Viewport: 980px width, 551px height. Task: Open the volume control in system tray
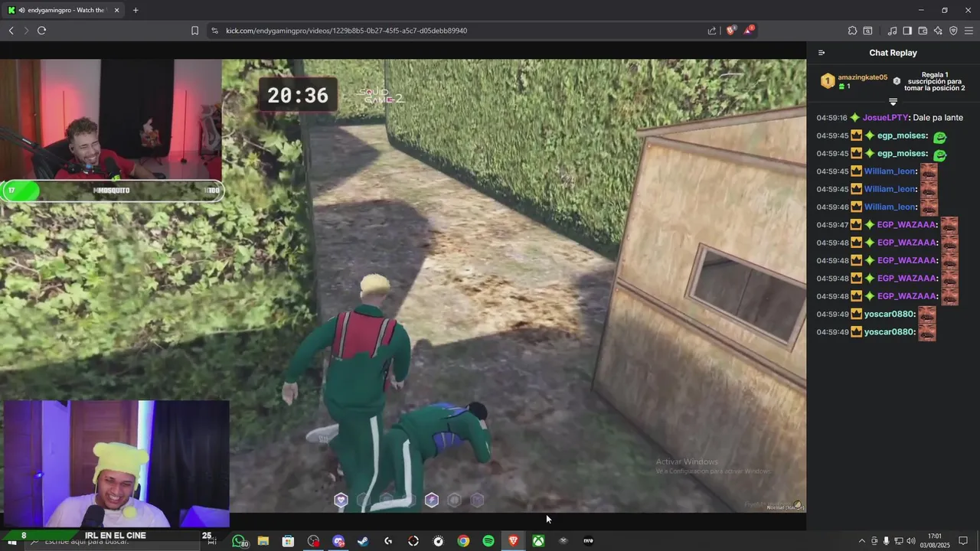coord(911,541)
